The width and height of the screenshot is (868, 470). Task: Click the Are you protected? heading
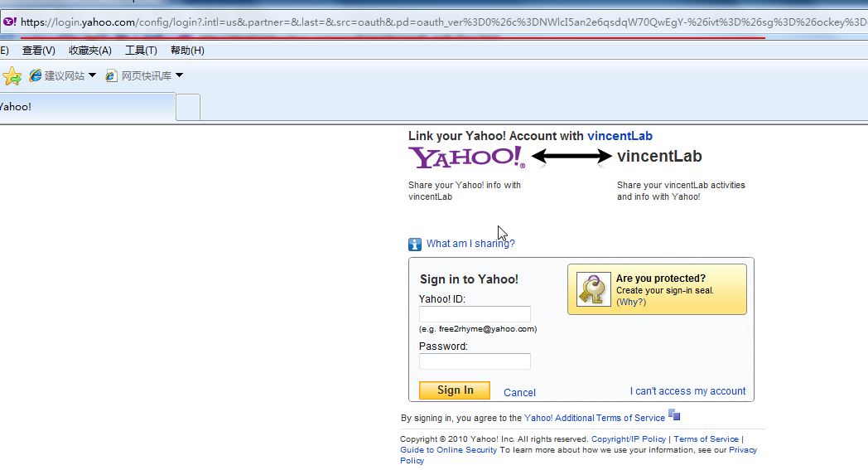click(660, 279)
